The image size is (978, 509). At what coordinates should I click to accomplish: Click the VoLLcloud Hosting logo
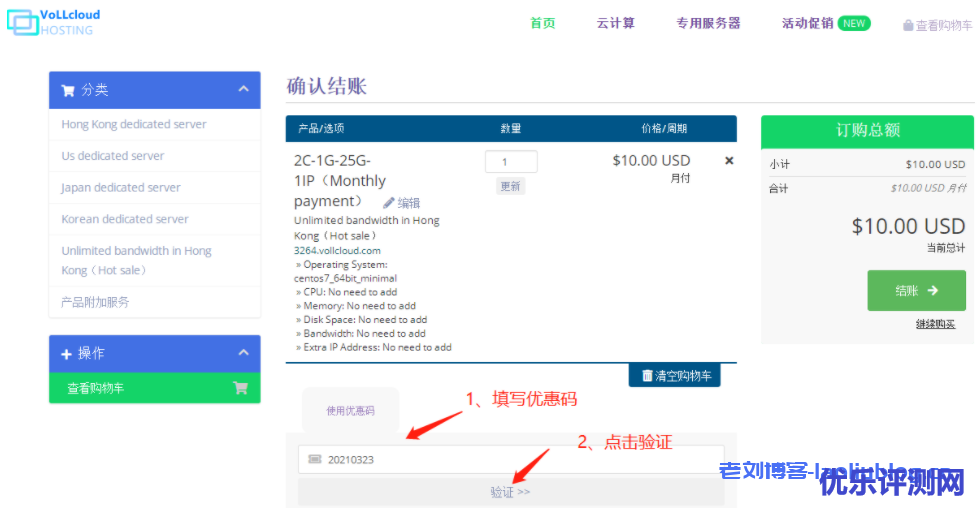coord(54,22)
